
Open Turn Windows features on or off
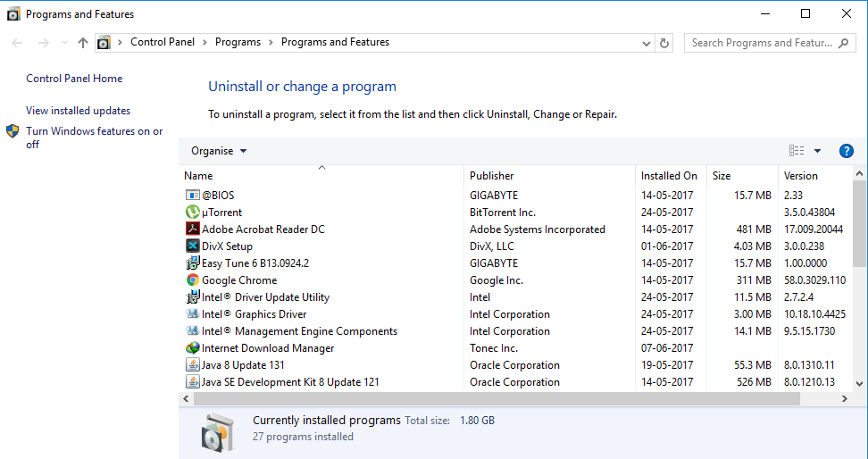[x=94, y=138]
